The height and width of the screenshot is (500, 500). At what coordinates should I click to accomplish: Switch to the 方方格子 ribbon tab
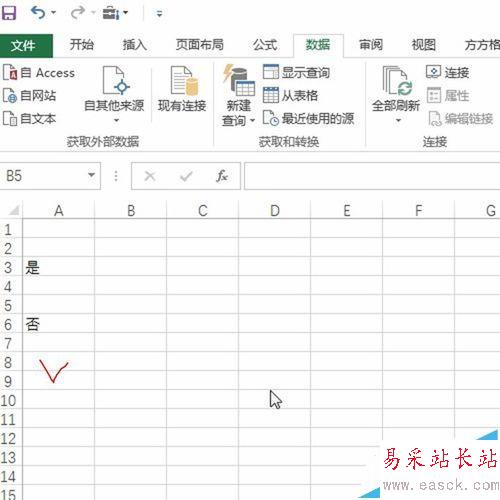(x=482, y=45)
